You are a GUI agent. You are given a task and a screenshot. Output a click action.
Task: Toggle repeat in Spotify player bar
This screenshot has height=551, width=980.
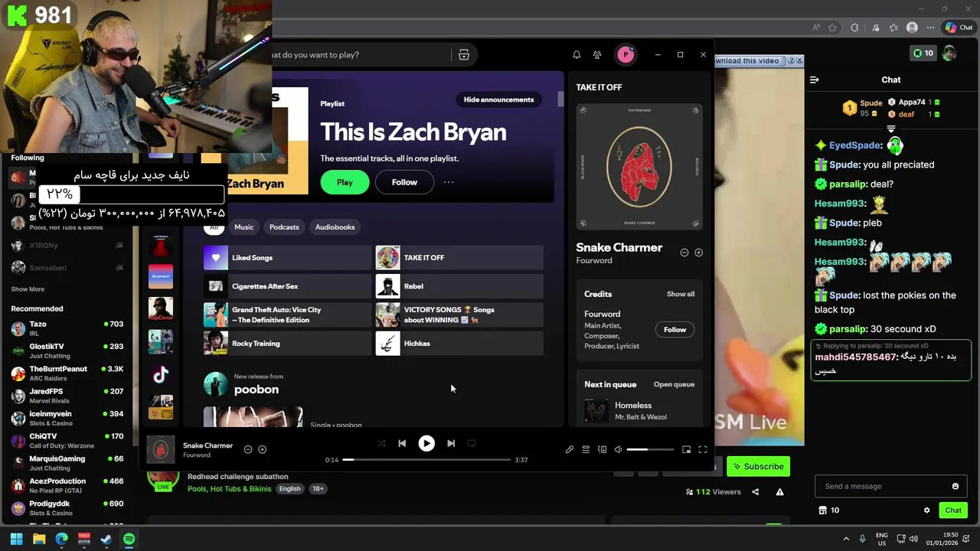point(472,443)
